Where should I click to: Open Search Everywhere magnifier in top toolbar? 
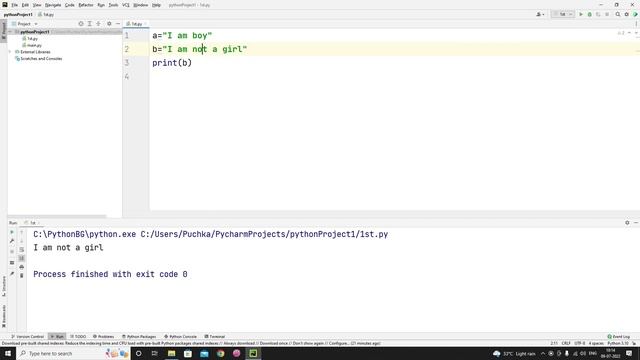pos(618,14)
